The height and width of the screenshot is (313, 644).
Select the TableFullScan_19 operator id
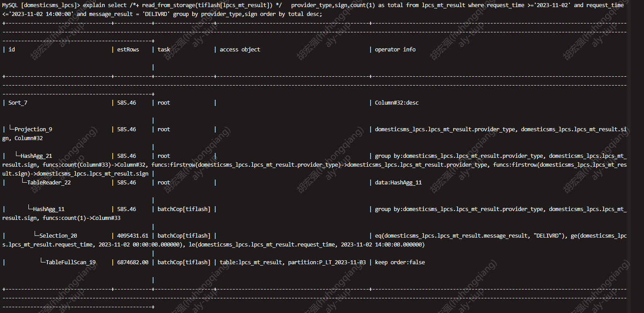[x=71, y=262]
